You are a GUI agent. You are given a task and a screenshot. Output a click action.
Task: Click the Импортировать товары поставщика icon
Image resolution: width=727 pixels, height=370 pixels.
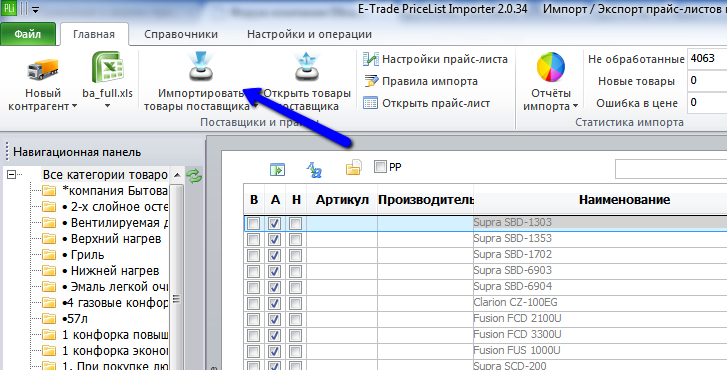click(x=200, y=67)
